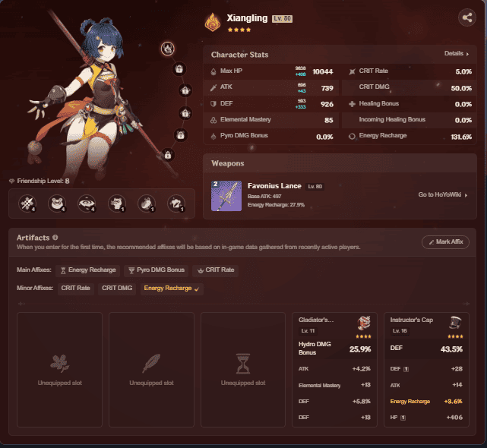Select the Pyro element emblem beside Xiangling
The image size is (487, 448).
pyautogui.click(x=213, y=22)
